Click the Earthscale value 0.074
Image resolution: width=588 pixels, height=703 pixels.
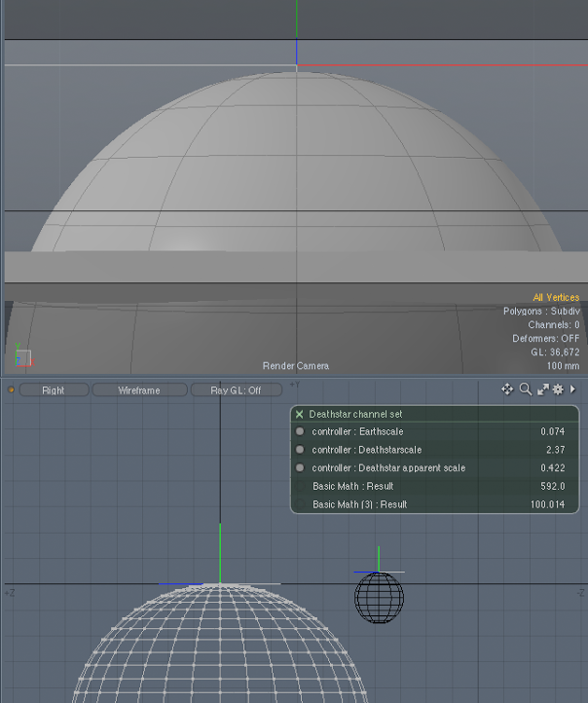click(552, 431)
